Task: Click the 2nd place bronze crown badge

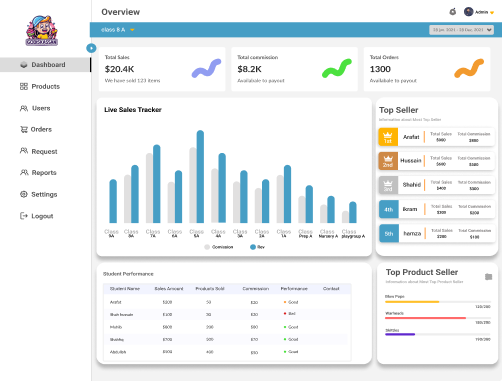Action: pyautogui.click(x=388, y=161)
